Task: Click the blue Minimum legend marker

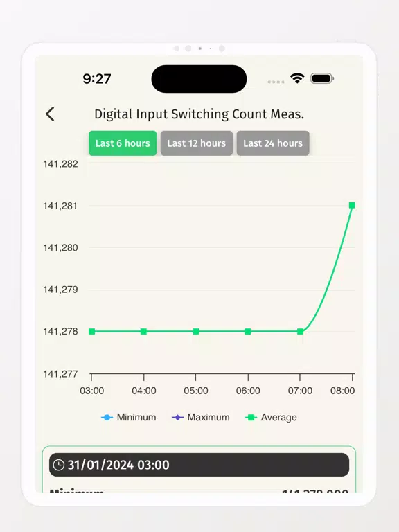Action: [107, 418]
